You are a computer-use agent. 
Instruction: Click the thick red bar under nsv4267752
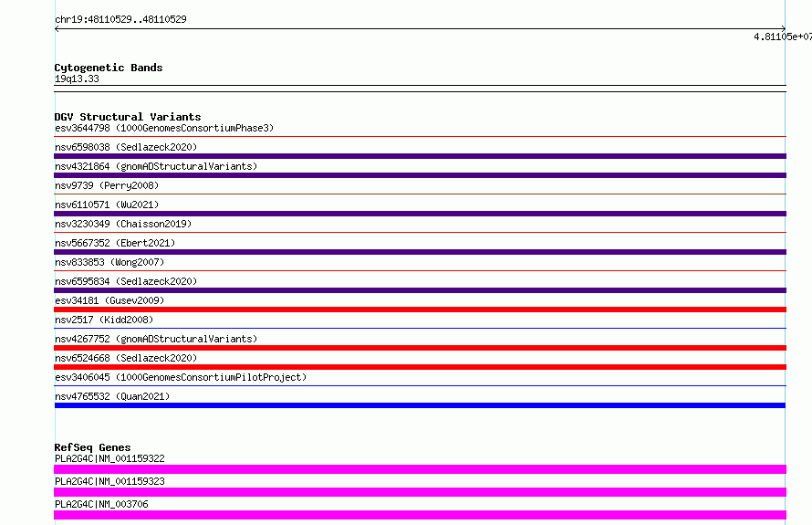click(420, 348)
